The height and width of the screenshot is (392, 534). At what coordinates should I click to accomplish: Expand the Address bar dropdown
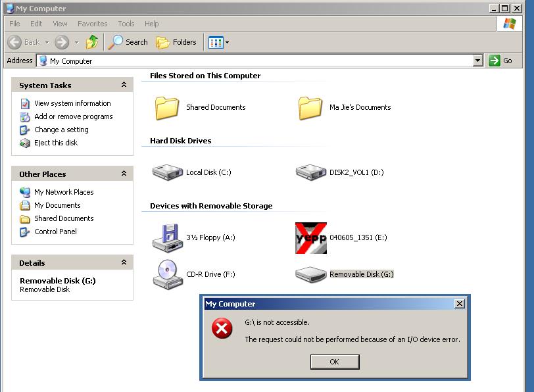[478, 61]
